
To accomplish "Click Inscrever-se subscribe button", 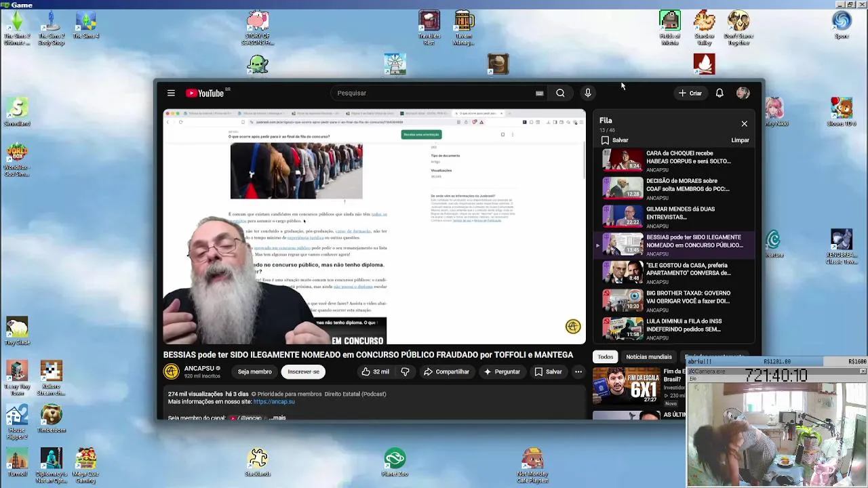I will 303,371.
